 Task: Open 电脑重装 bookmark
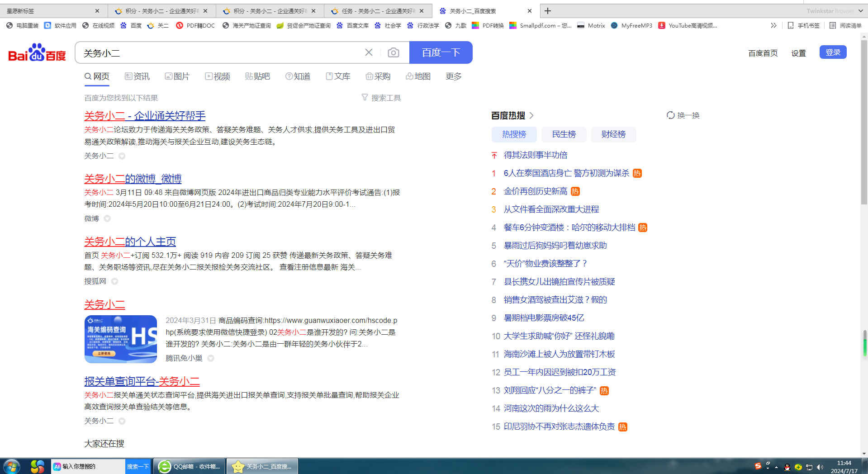23,26
